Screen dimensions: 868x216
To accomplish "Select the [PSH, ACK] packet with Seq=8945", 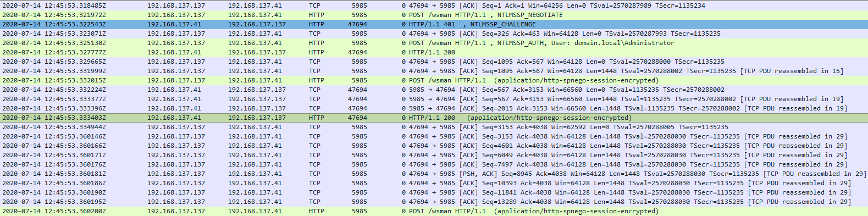I will [x=434, y=174].
